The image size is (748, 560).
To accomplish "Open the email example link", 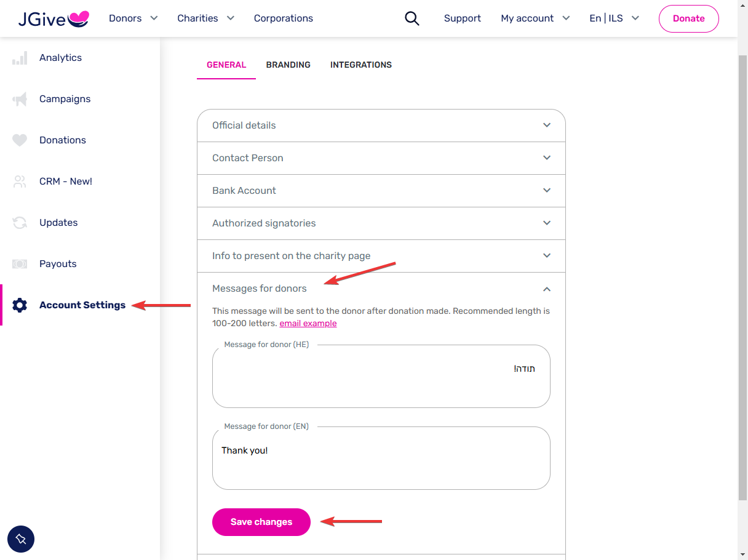I will [308, 323].
